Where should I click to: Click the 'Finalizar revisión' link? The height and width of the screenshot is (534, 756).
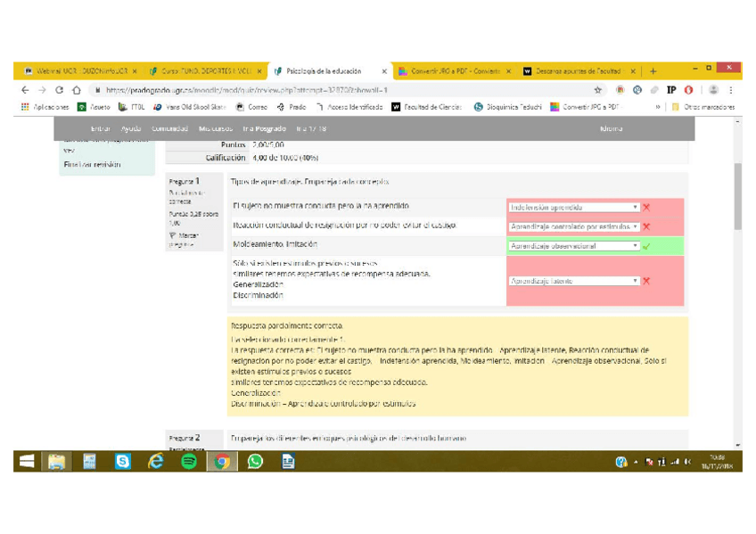pyautogui.click(x=92, y=165)
